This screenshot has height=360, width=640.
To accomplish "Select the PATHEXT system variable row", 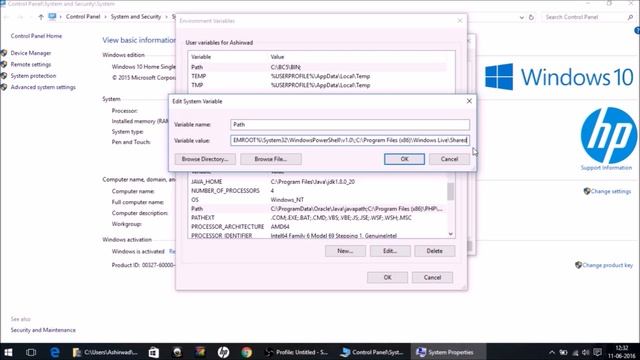I will [318, 218].
